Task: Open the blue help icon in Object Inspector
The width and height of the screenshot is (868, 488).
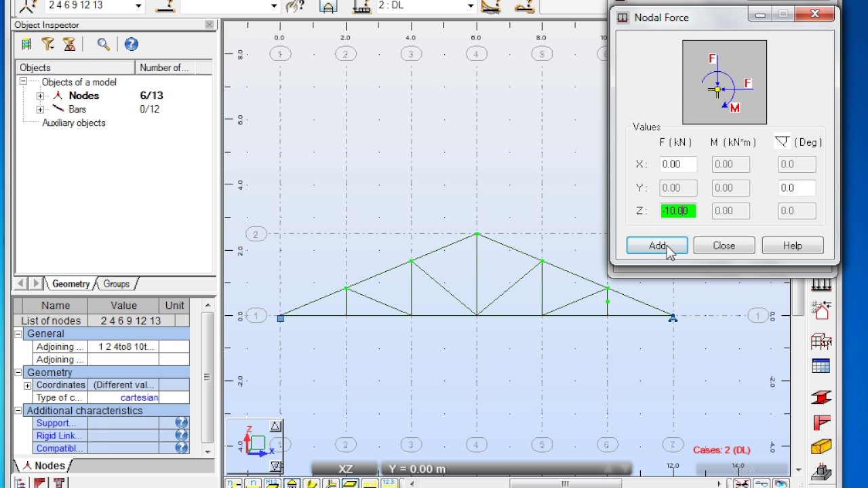Action: point(131,45)
